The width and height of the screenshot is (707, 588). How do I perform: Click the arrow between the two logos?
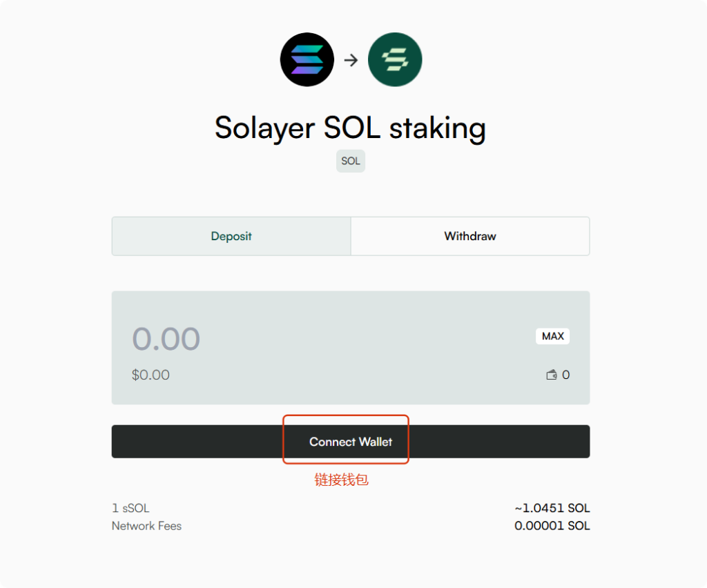pyautogui.click(x=351, y=60)
